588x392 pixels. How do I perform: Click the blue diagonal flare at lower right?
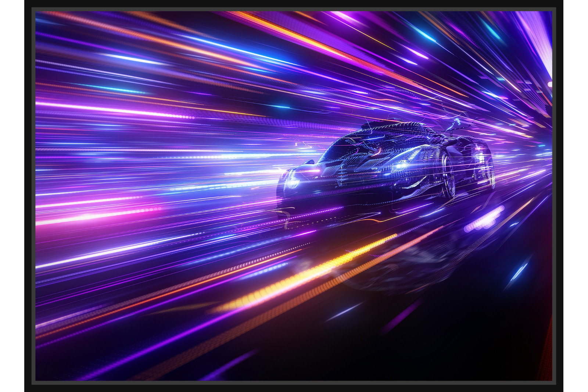pyautogui.click(x=519, y=271)
